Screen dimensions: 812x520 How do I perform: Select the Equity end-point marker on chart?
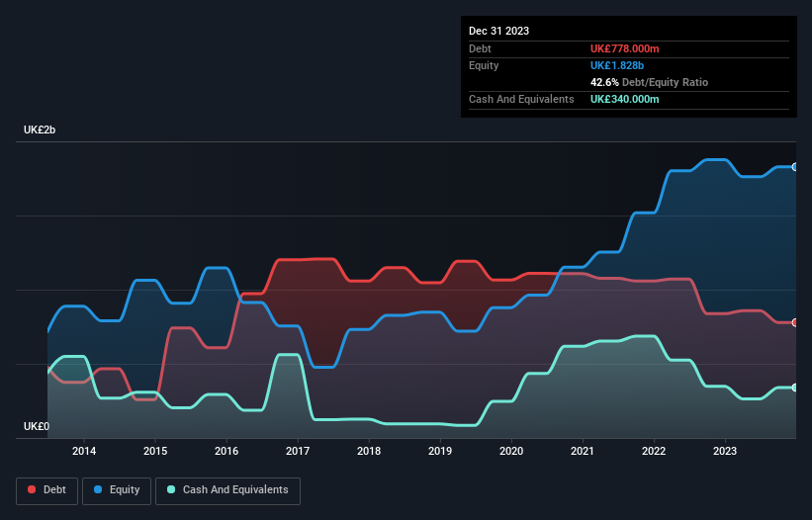(x=795, y=167)
